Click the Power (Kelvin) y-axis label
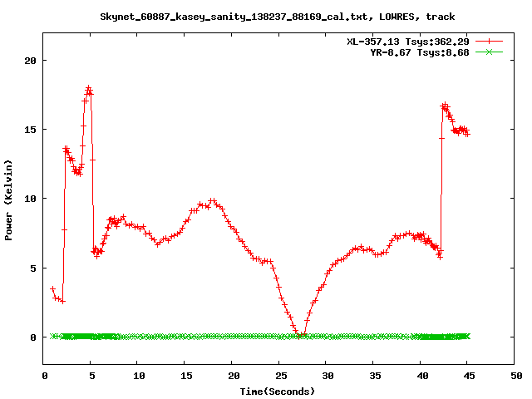532x399 pixels. tap(8, 200)
